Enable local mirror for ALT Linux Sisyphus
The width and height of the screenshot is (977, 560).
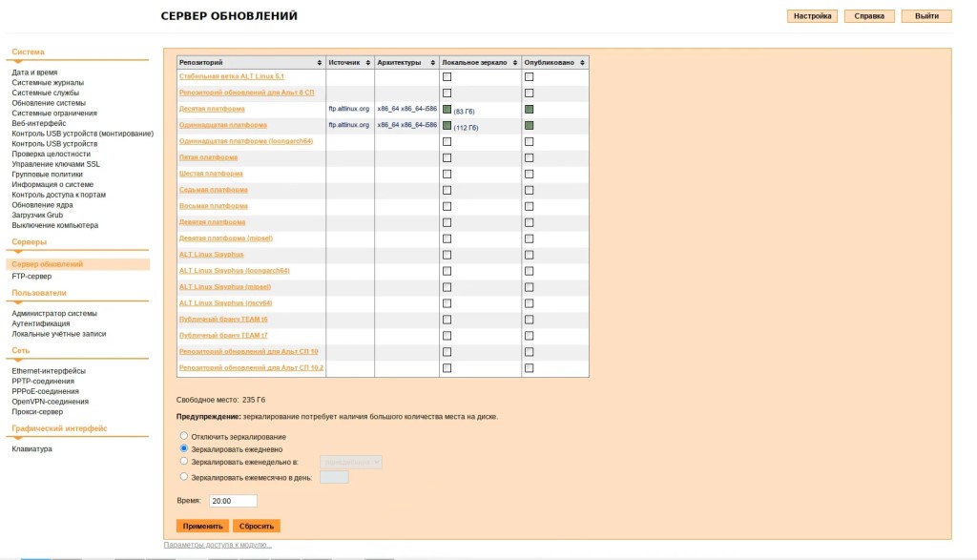447,255
